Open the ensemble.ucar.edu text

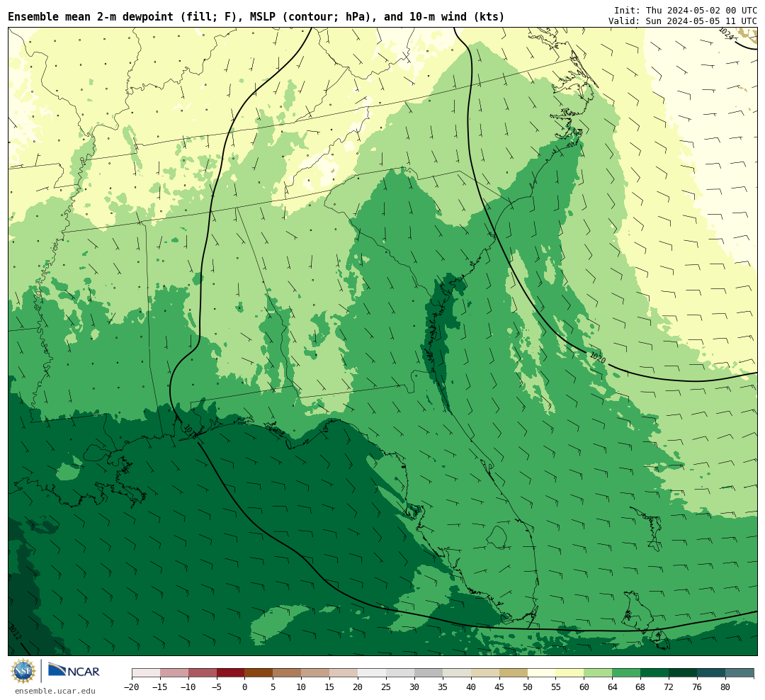pyautogui.click(x=55, y=691)
